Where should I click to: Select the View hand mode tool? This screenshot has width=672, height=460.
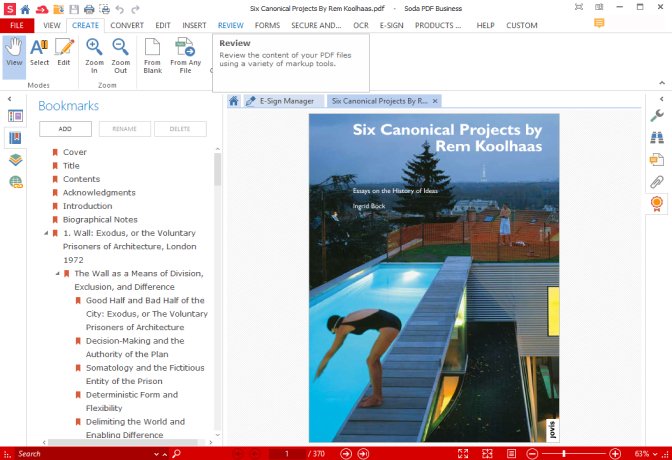click(x=14, y=57)
